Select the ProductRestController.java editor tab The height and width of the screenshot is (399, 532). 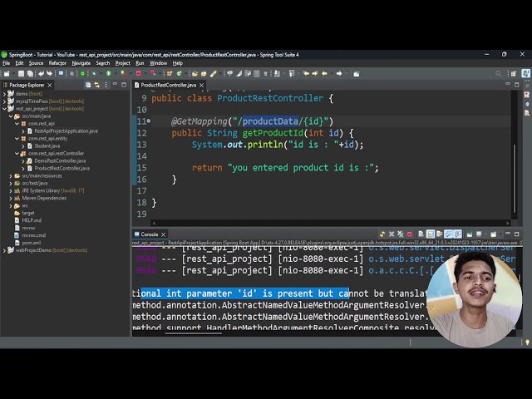click(x=169, y=85)
